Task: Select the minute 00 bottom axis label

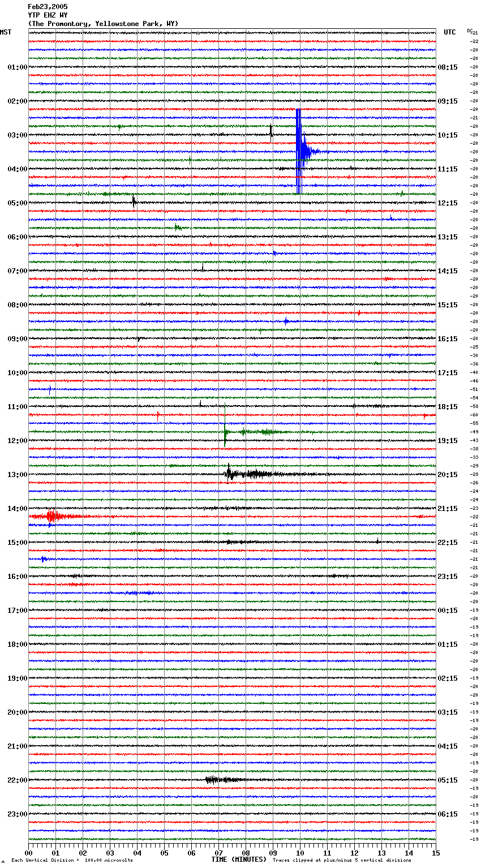Action: [28, 853]
